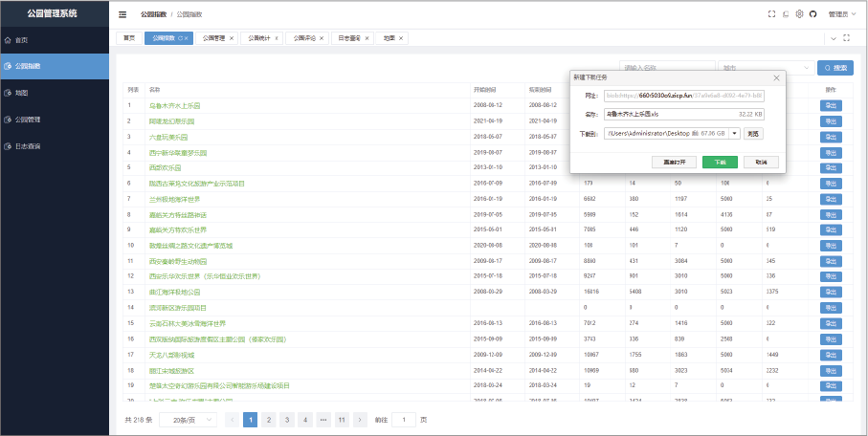The image size is (868, 436).
Task: Refresh the active 公园指数 tab via its icon
Action: (x=187, y=38)
